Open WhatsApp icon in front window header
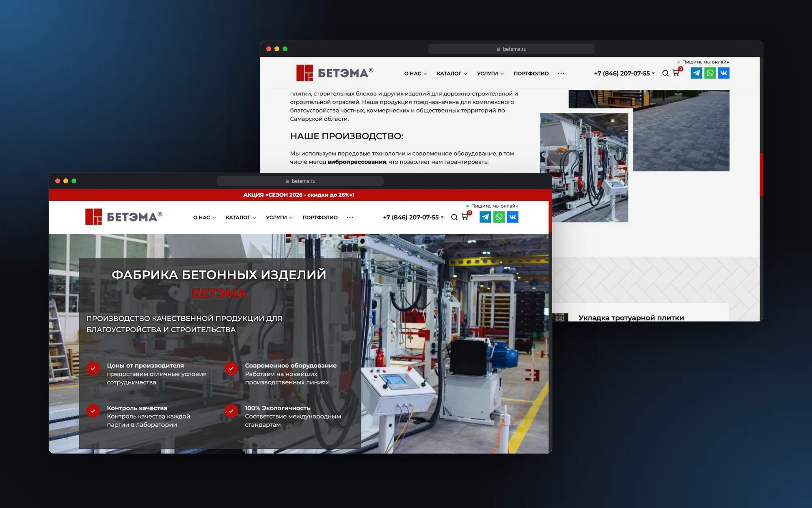 (x=499, y=217)
